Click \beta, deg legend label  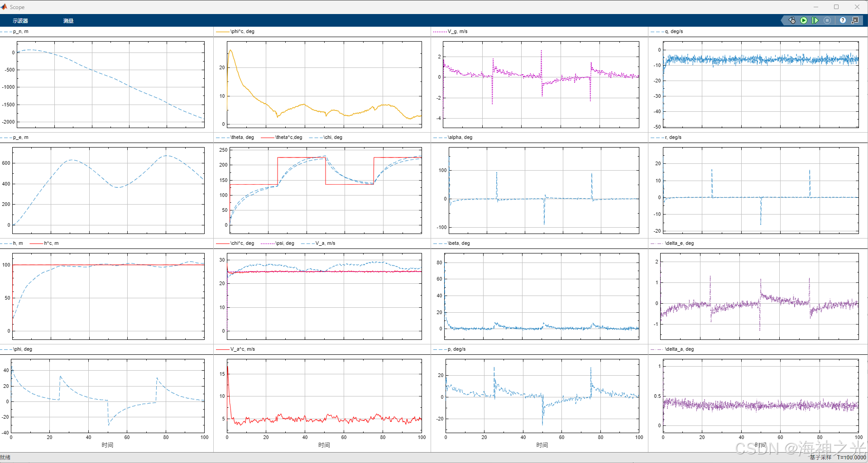coord(459,243)
